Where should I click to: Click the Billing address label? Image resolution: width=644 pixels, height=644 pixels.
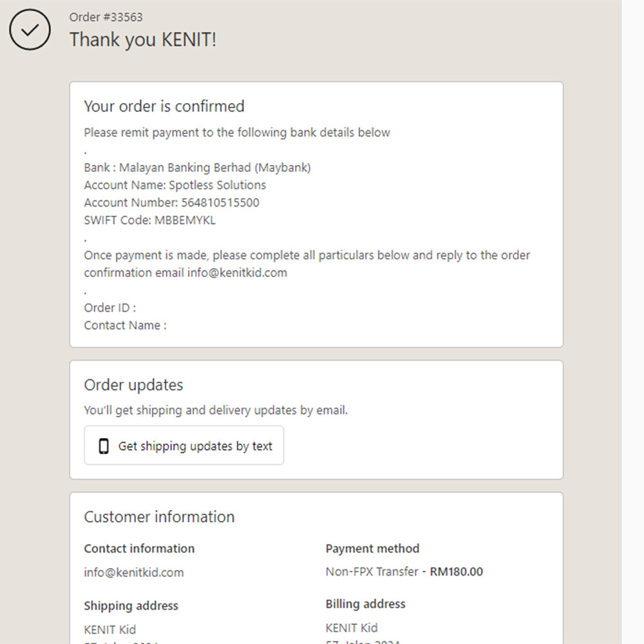coord(365,604)
